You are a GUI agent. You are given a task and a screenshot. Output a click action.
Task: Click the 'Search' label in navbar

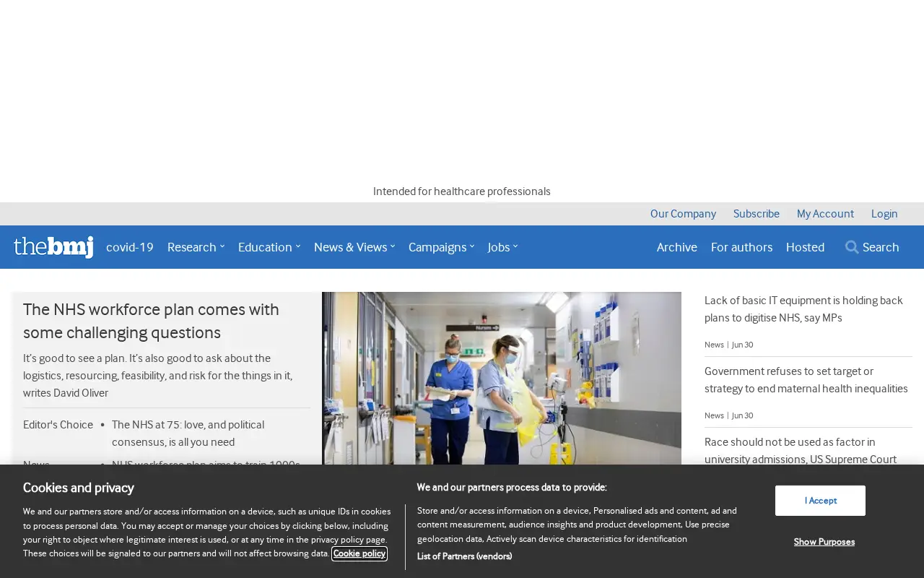click(881, 247)
